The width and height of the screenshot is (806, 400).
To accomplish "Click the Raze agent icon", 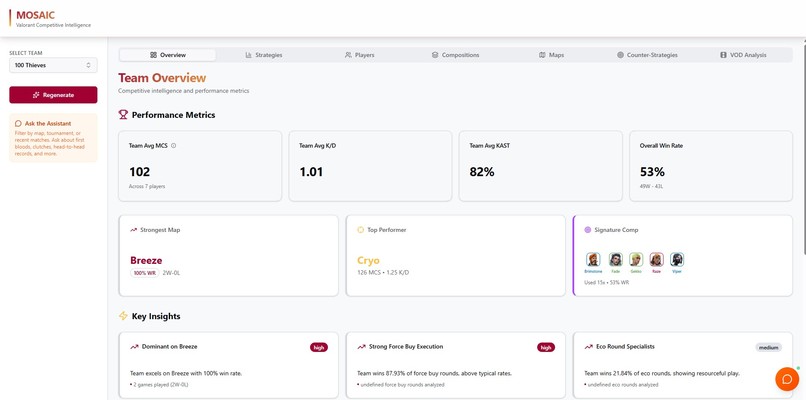I will pos(656,259).
